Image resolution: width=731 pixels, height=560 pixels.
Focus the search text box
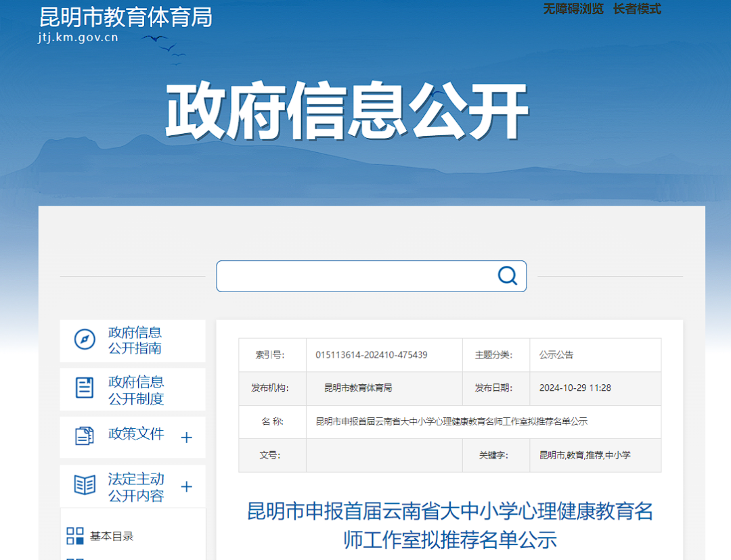pyautogui.click(x=355, y=276)
